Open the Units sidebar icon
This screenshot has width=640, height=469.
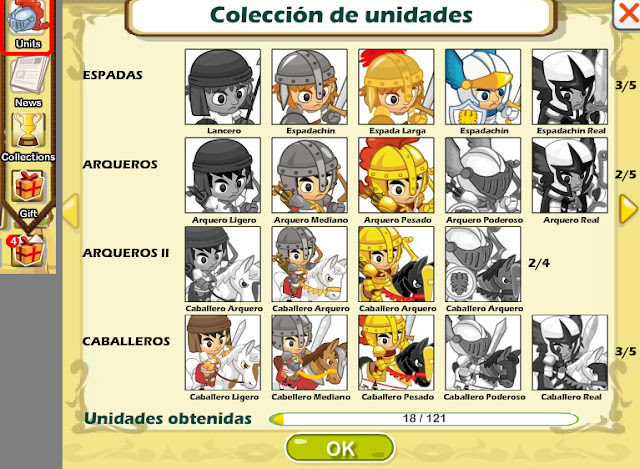coord(27,24)
